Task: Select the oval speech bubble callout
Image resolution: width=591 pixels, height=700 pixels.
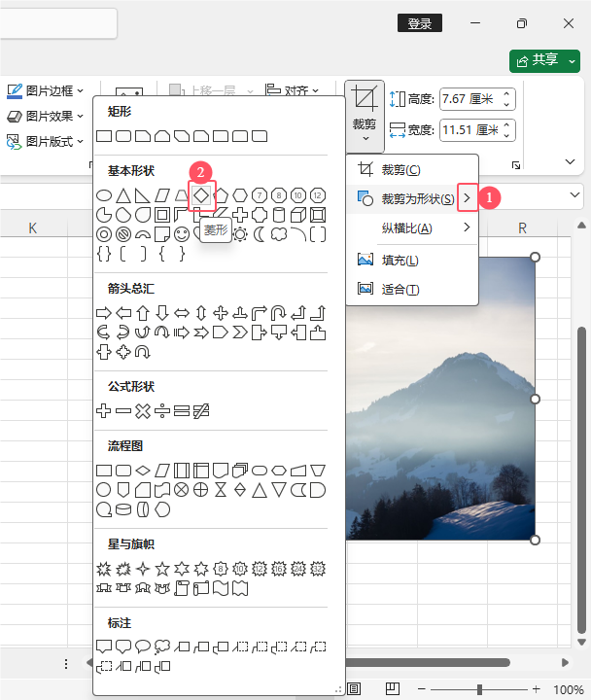Action: tap(143, 647)
